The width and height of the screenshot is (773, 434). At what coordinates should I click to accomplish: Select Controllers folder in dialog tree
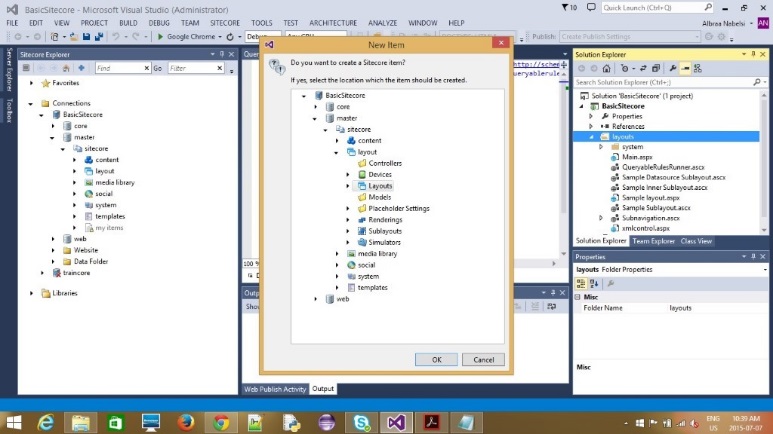(385, 163)
